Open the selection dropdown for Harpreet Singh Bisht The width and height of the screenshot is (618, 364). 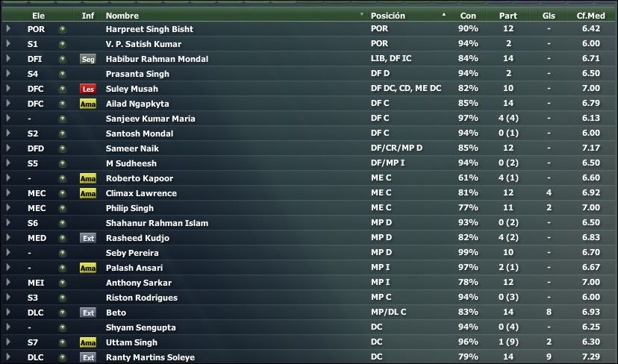(62, 29)
